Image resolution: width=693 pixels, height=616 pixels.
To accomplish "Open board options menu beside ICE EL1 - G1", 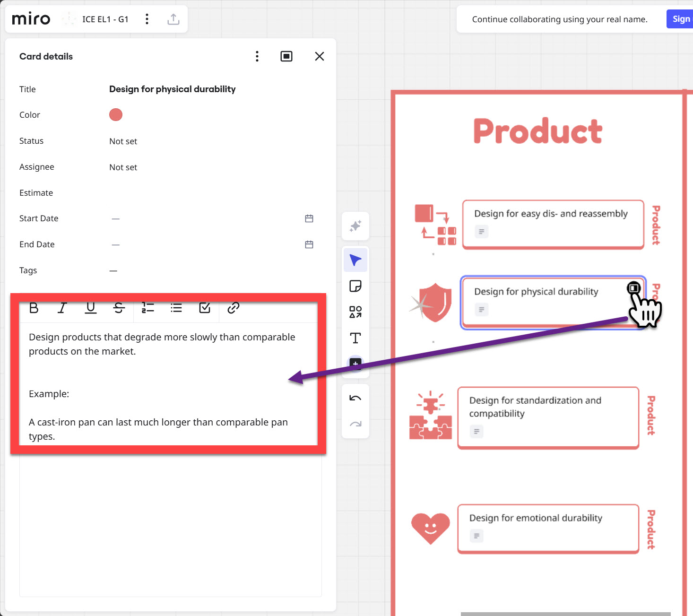I will pos(147,19).
